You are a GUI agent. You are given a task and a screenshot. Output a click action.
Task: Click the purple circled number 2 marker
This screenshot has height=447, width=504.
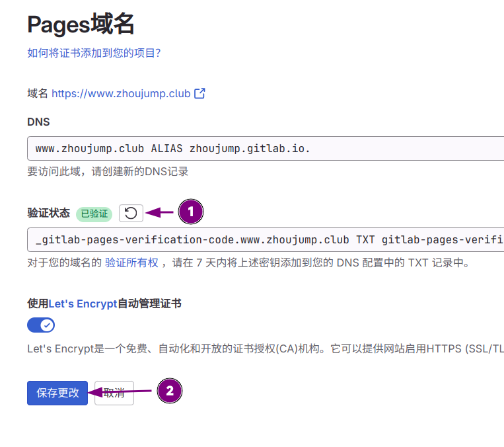170,391
